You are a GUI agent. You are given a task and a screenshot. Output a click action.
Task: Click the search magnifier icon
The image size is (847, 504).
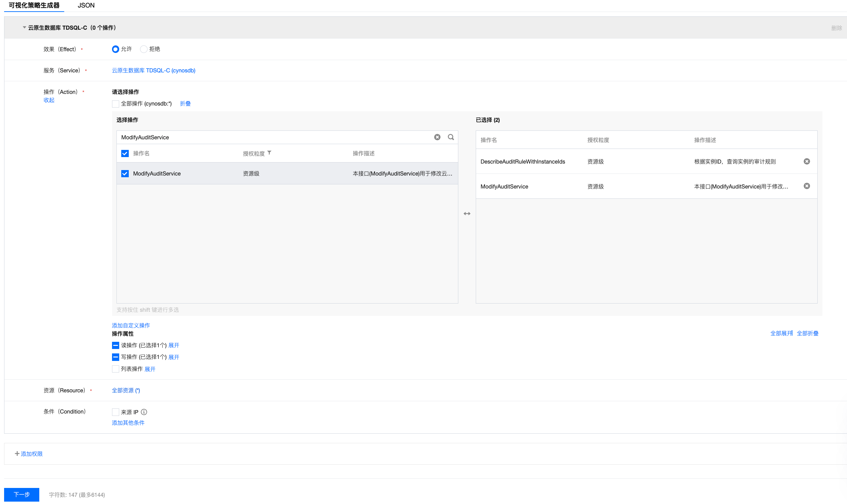(x=451, y=137)
